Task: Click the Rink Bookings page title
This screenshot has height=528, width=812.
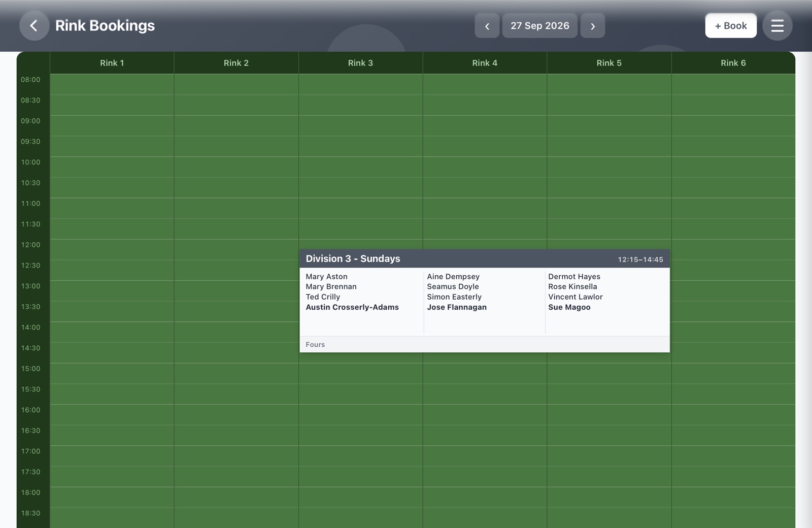Action: click(x=105, y=26)
